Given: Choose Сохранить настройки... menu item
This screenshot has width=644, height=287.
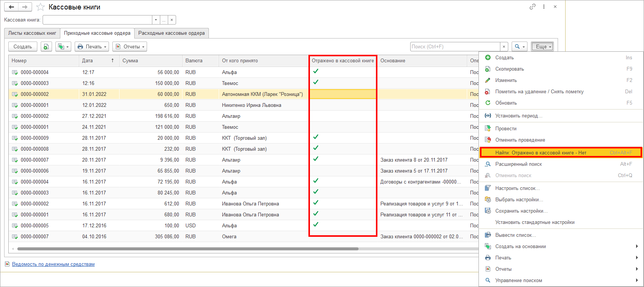Looking at the screenshot, I should tap(561, 211).
